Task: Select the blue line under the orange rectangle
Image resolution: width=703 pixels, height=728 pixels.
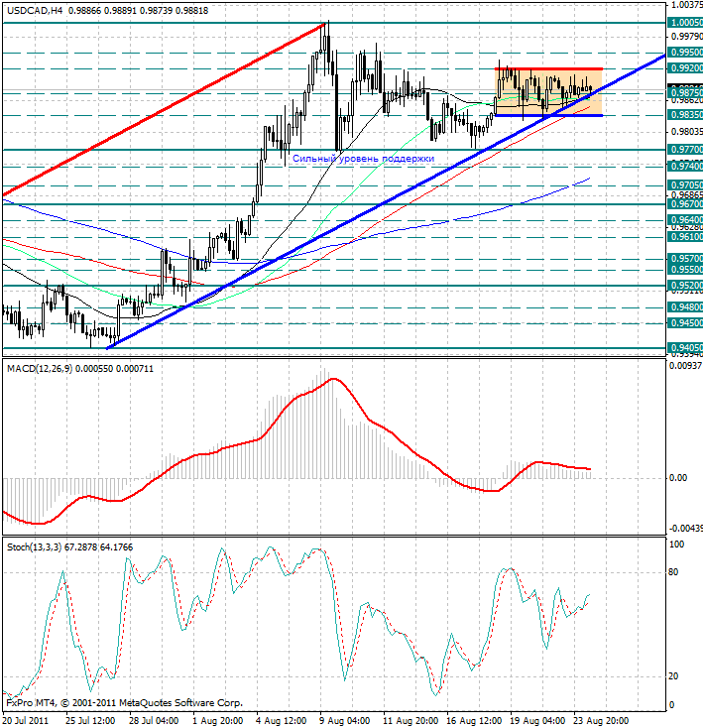Action: (549, 115)
